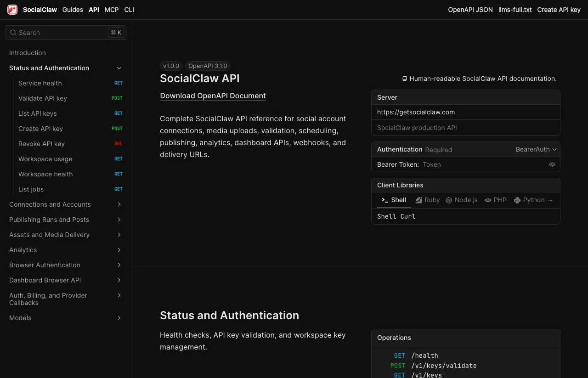Open MCP in top navigation

(x=112, y=10)
